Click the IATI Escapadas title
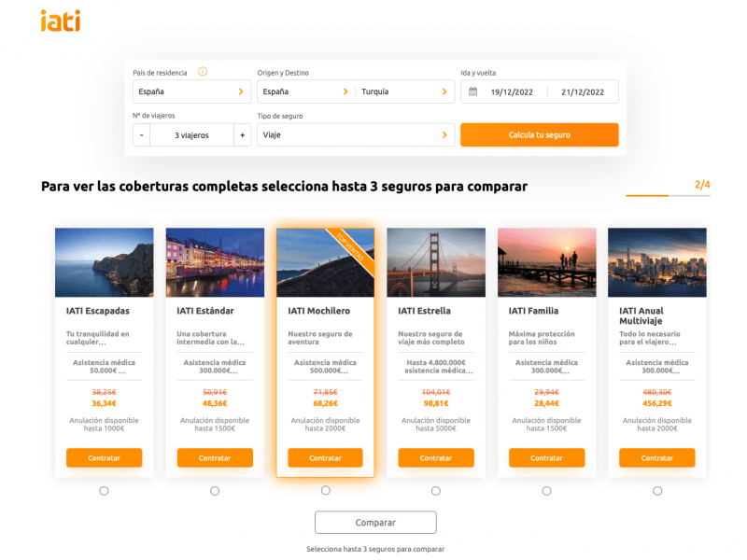This screenshot has width=747, height=560. point(98,311)
